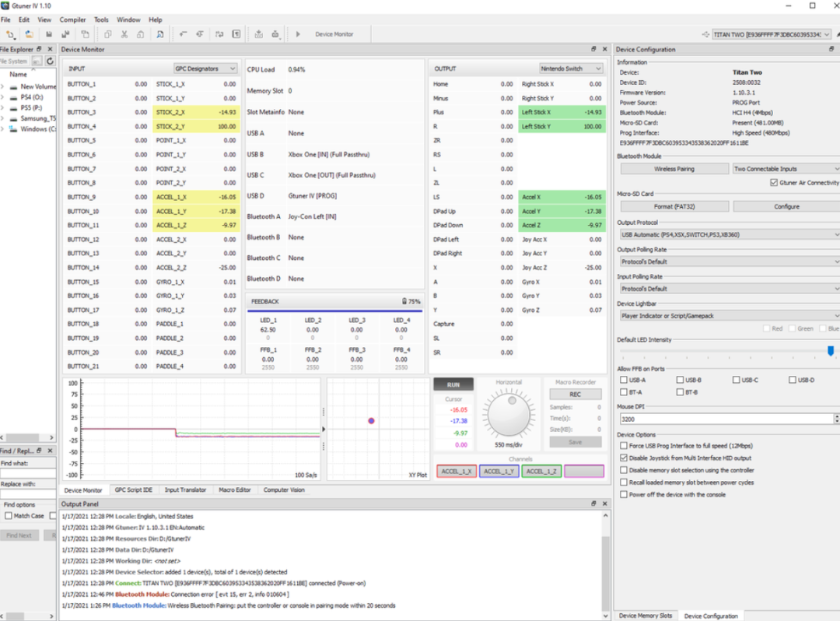Open the GPC Designators input dropdown
Viewport: 840px width, 621px height.
click(x=205, y=68)
